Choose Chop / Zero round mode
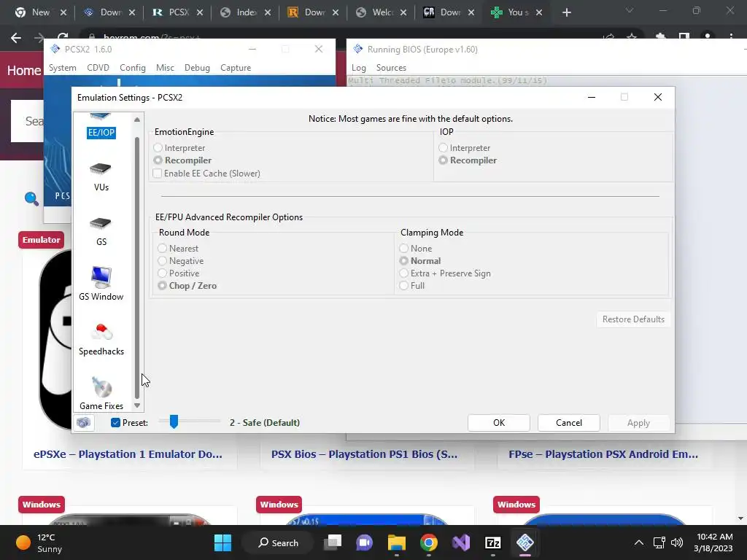 [163, 285]
